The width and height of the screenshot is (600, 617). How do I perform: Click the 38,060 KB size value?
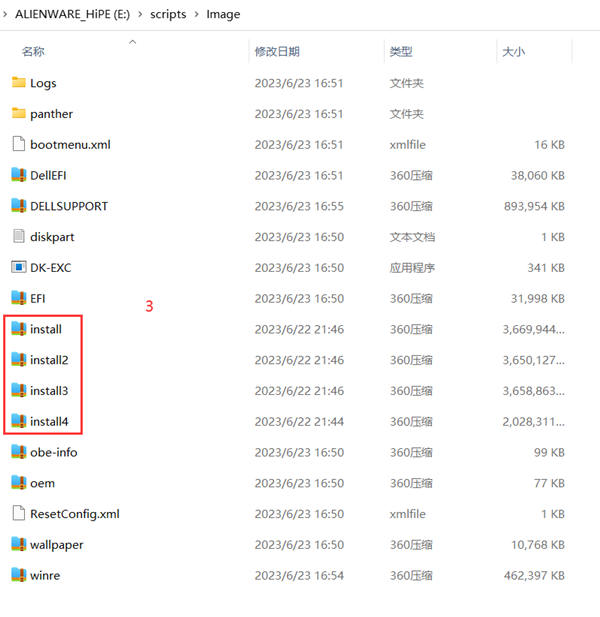tap(538, 175)
